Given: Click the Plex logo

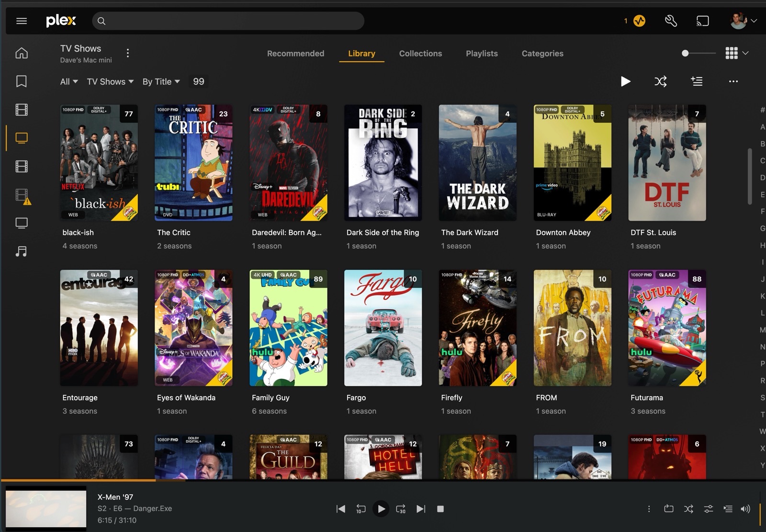Looking at the screenshot, I should pos(61,21).
